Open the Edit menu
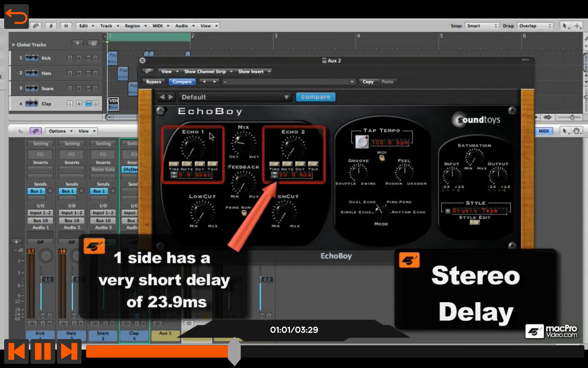The height and width of the screenshot is (368, 588). click(x=86, y=26)
